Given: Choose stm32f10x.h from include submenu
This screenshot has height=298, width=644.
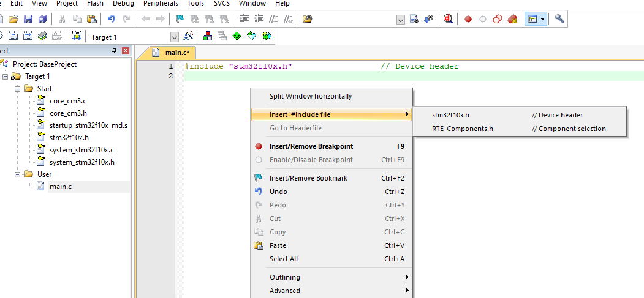Looking at the screenshot, I should tap(519, 115).
